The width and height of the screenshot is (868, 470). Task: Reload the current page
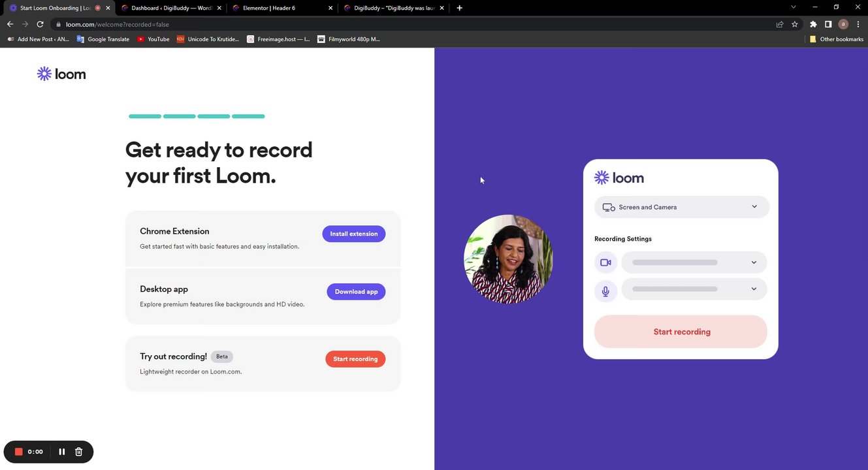point(40,24)
